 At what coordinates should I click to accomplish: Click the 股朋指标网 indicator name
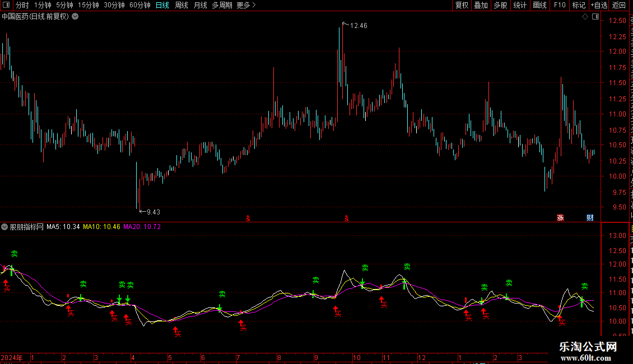[27, 227]
